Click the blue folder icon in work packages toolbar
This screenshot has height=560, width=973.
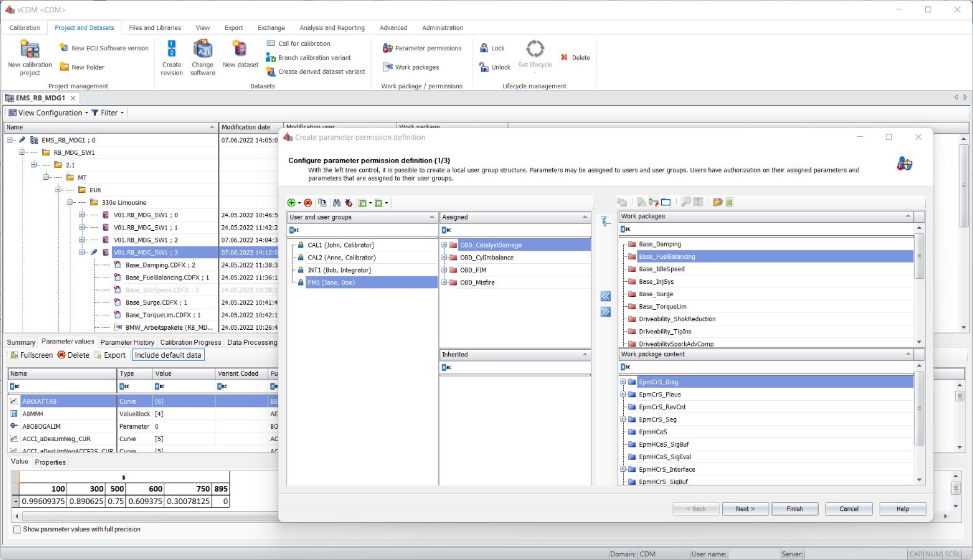point(666,202)
